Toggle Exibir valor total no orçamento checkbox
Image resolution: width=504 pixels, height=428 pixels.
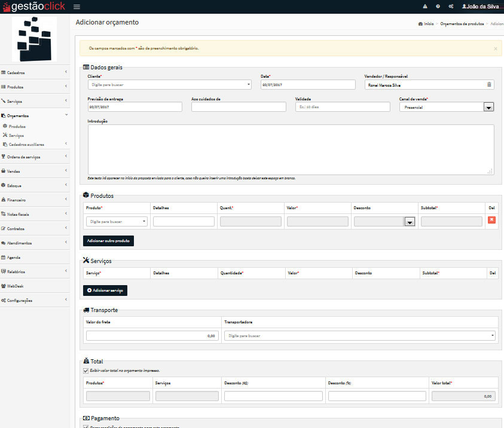click(x=85, y=371)
